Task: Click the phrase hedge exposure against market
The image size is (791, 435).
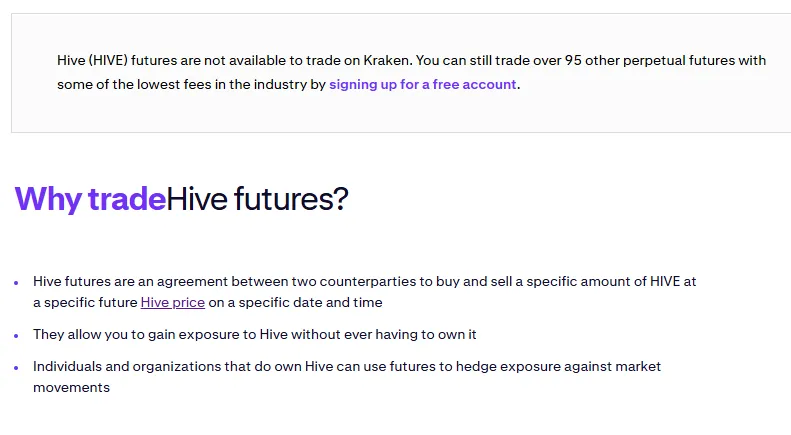Action: click(x=558, y=366)
